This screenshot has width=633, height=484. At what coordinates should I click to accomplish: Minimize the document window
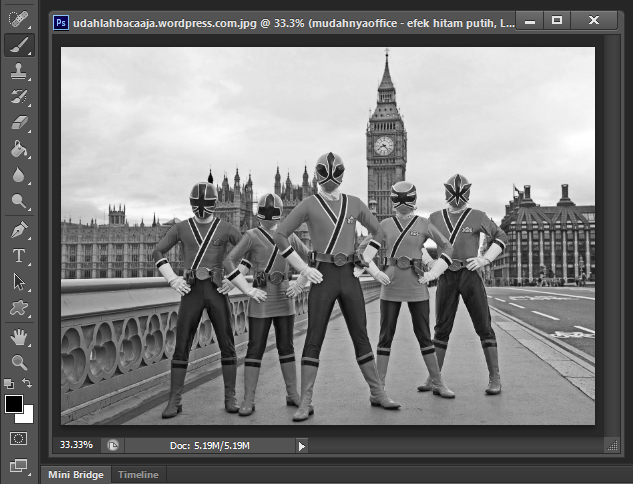(530, 20)
